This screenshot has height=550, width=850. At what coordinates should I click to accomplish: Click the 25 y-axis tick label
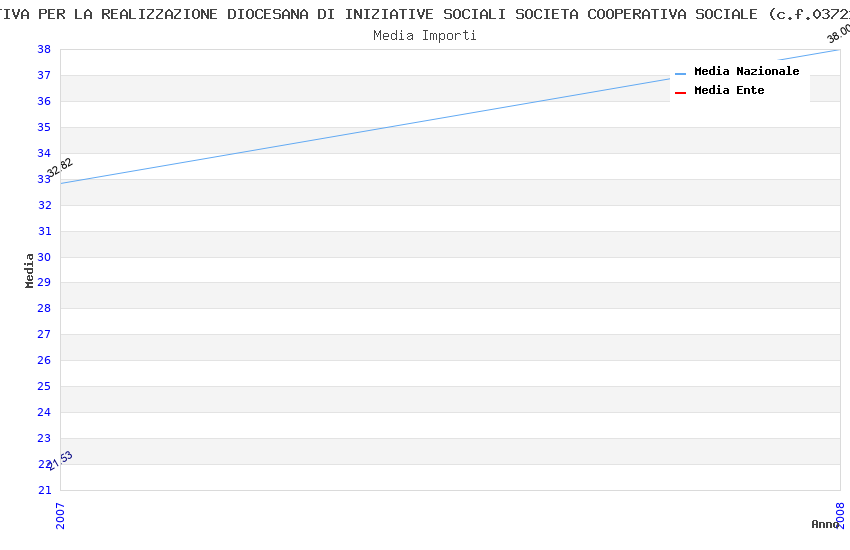click(x=44, y=387)
